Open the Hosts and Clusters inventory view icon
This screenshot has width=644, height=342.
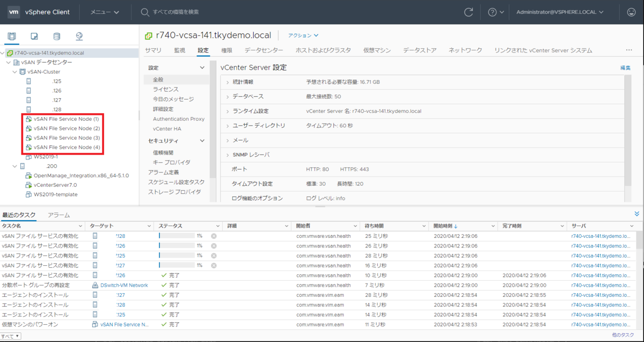pyautogui.click(x=12, y=37)
